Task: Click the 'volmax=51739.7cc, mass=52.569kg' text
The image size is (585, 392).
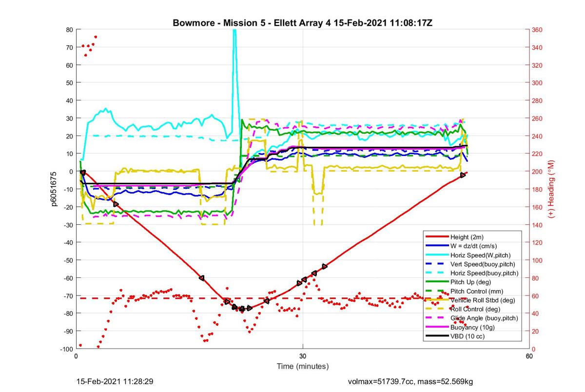Action: point(410,381)
